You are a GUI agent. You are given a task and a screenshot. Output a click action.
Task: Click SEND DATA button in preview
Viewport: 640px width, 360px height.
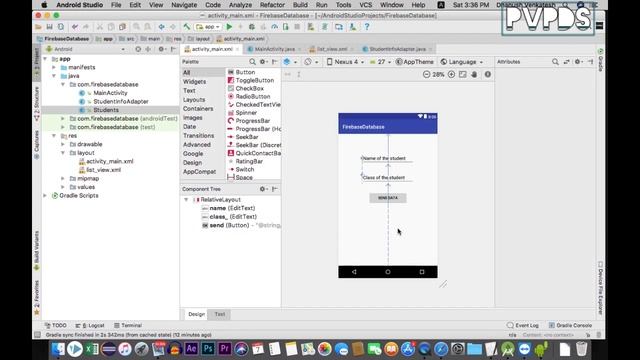388,198
